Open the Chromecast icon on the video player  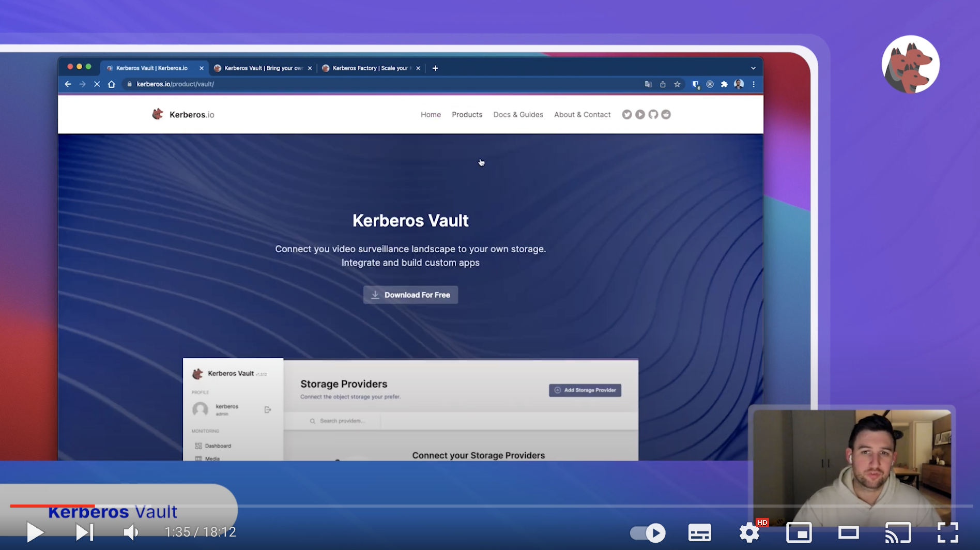tap(898, 532)
